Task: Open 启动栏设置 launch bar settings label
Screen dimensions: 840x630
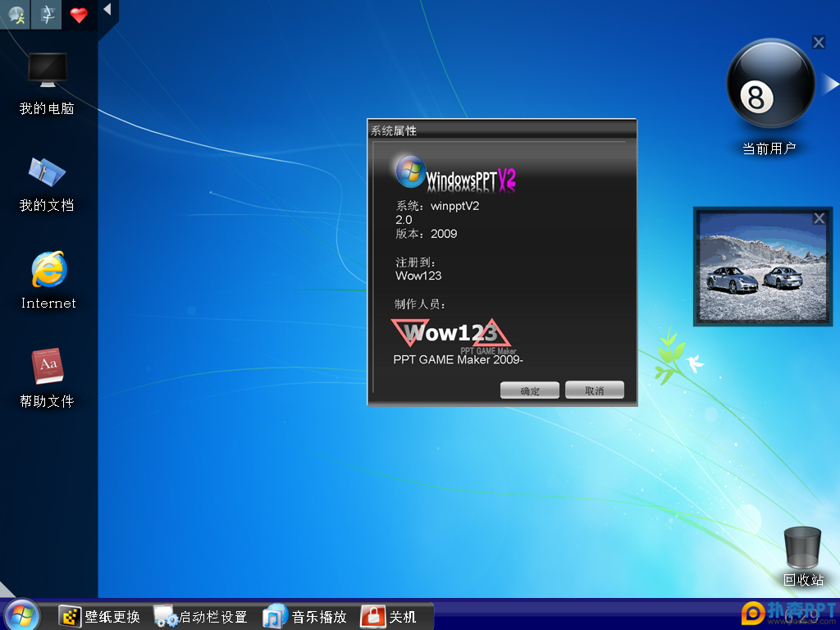Action: pos(213,617)
